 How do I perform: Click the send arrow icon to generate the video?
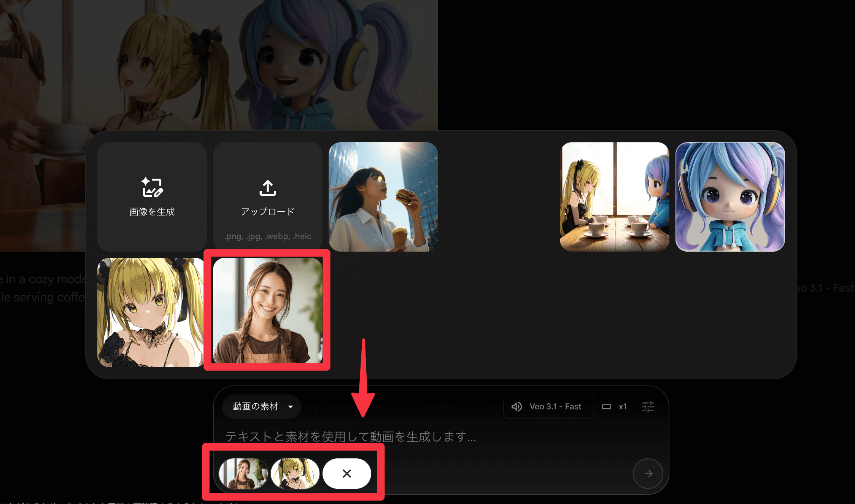click(x=648, y=474)
